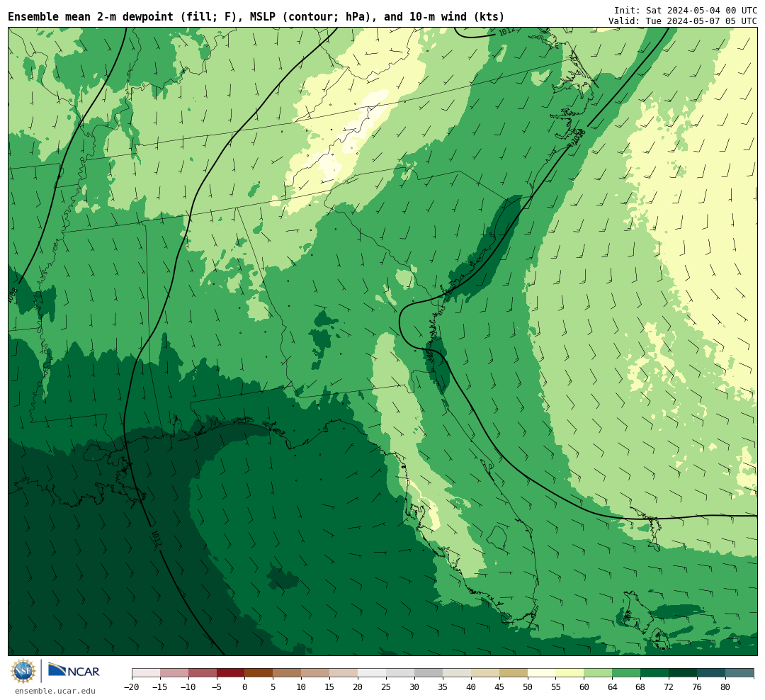This screenshot has width=765, height=700.
Task: Click the colorbar tick label 60
Action: pos(584,687)
